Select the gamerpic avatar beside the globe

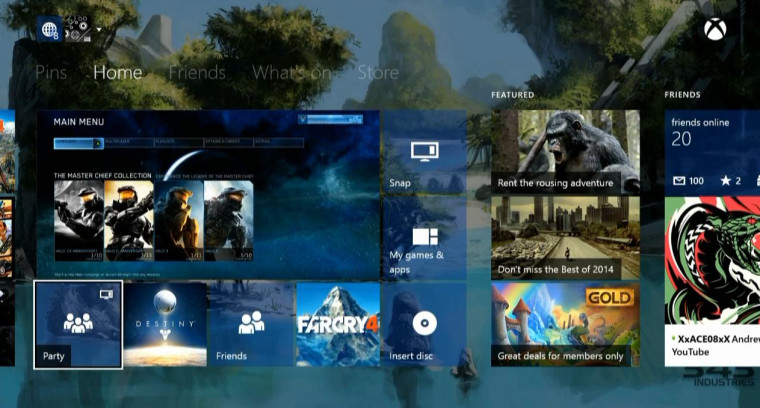pos(77,29)
